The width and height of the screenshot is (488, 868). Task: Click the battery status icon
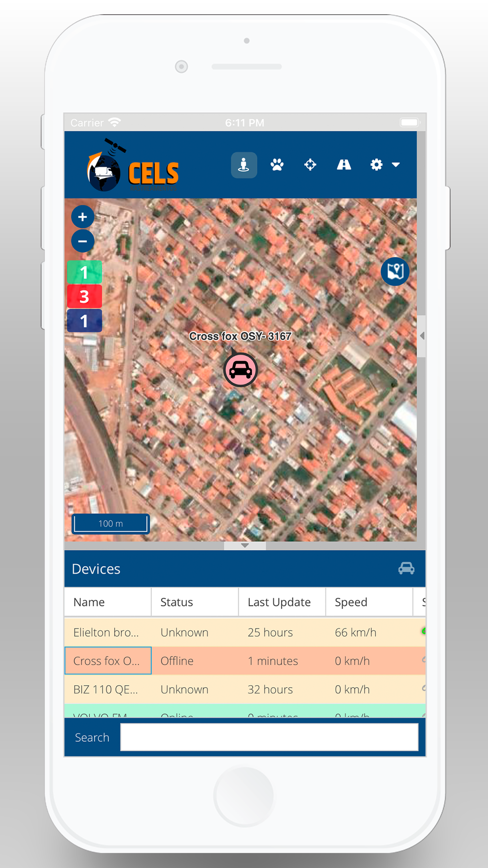[410, 122]
